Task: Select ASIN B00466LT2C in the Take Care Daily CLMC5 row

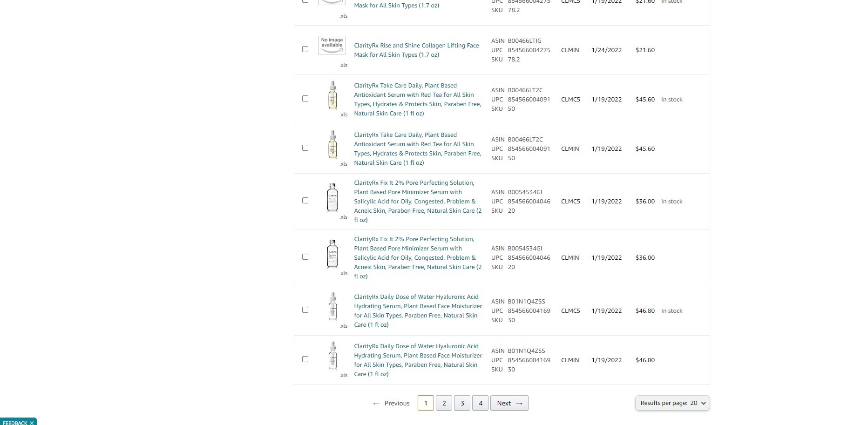Action: tap(525, 90)
